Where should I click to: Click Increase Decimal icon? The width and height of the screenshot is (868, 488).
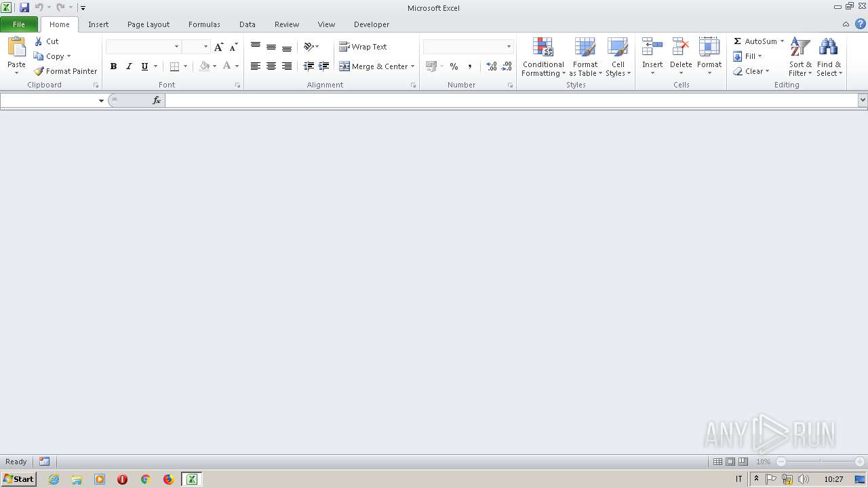[x=491, y=66]
